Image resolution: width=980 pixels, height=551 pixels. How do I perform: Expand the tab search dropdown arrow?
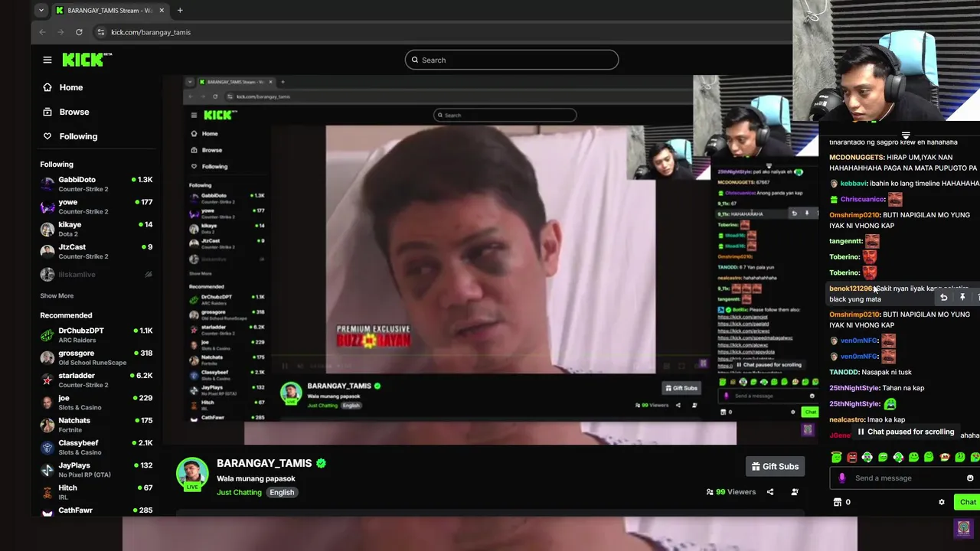[x=41, y=11]
